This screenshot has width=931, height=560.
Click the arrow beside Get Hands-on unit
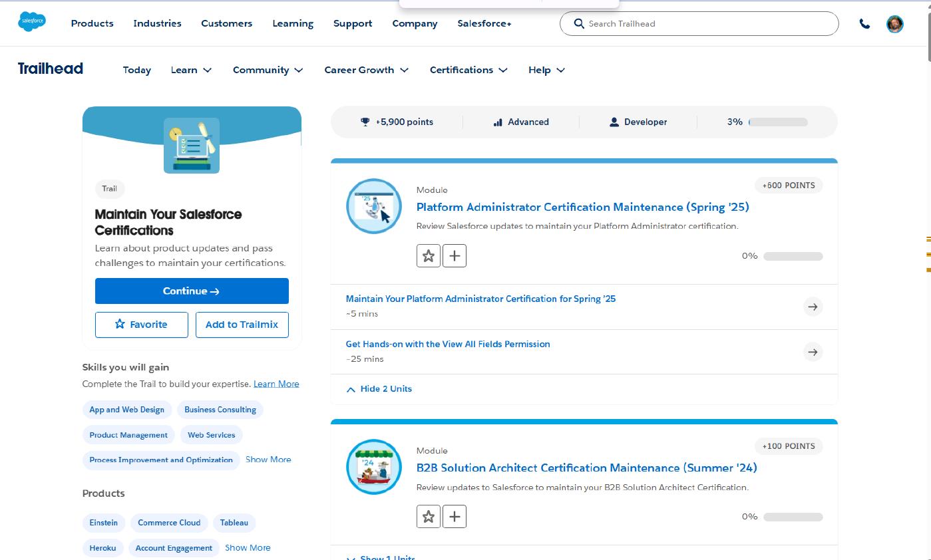point(813,352)
